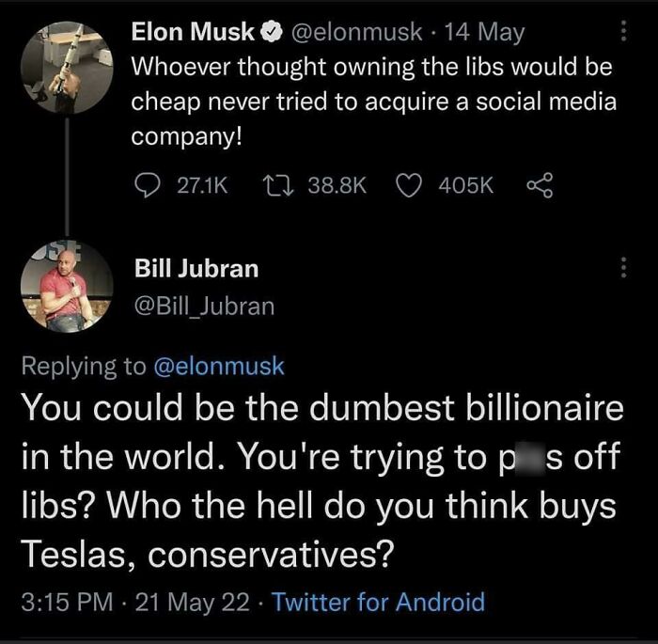Click the share icon on Elon's tweet
658x644 pixels.
click(539, 185)
